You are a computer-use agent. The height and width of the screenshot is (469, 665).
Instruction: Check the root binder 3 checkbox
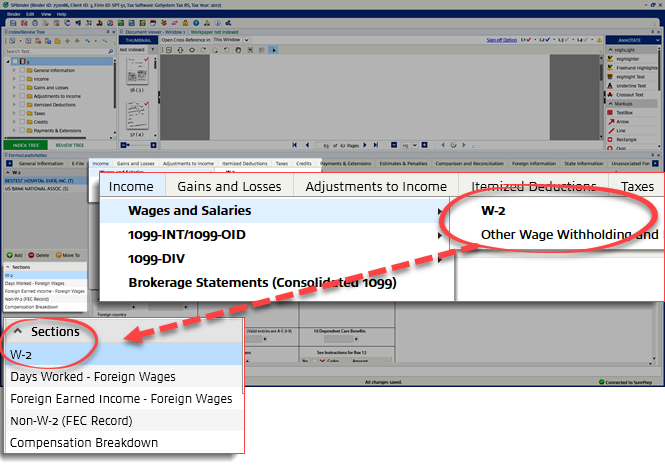coord(16,61)
